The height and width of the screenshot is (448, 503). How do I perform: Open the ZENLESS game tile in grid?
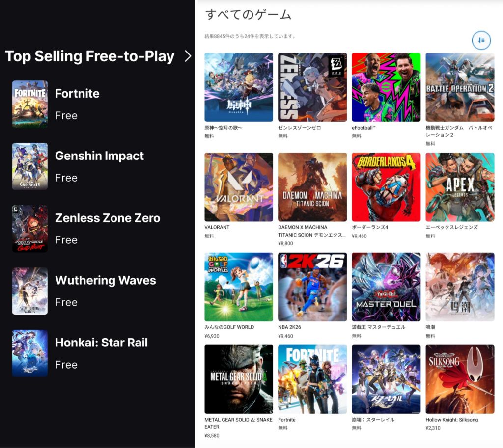[x=312, y=87]
